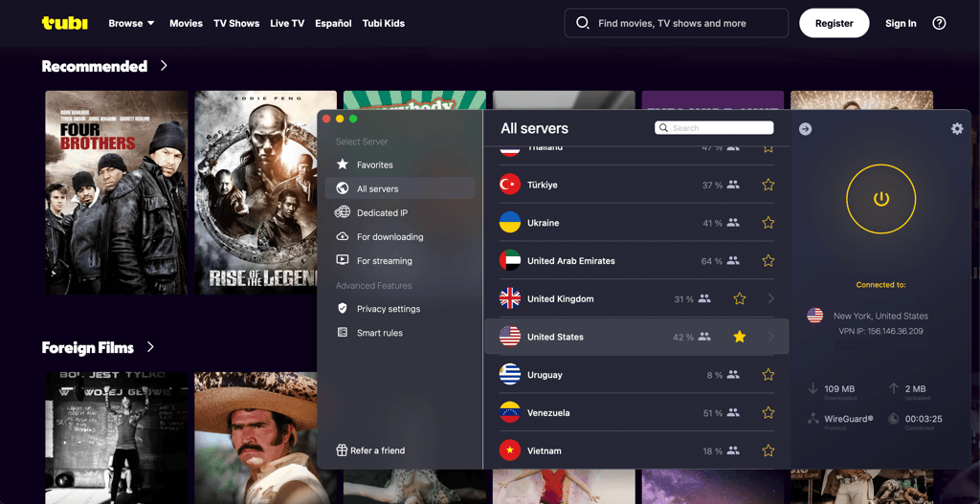980x504 pixels.
Task: Click the Ukraine server load users icon
Action: click(x=733, y=223)
